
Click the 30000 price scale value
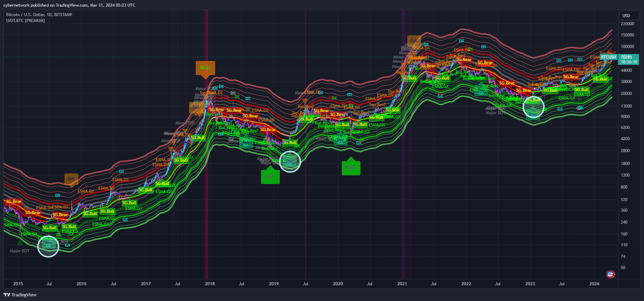[626, 82]
